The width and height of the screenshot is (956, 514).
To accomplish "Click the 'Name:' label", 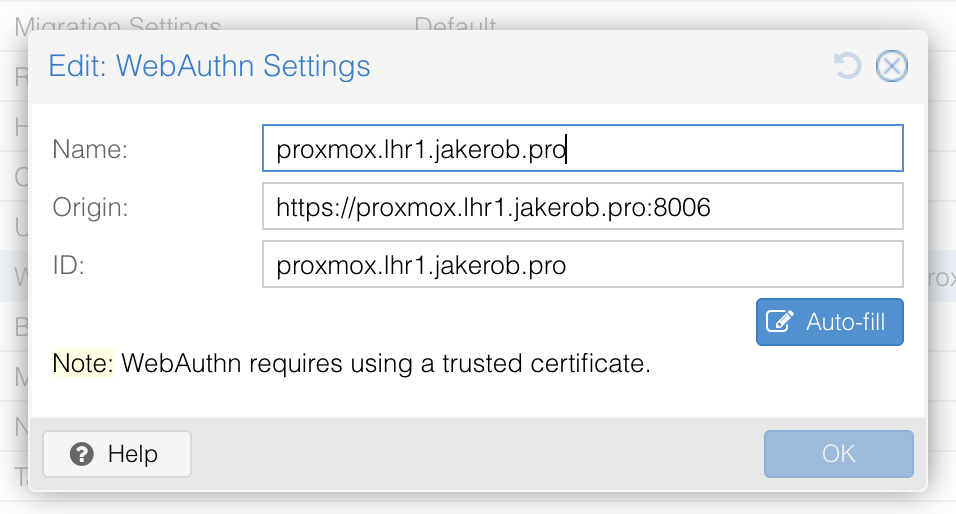I will click(x=90, y=149).
